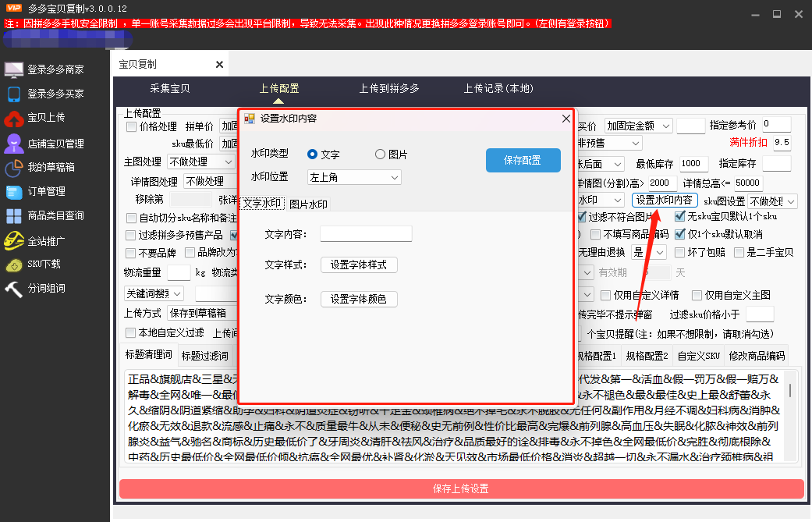Click the 指定参考价 input field
This screenshot has width=812, height=522.
[x=776, y=124]
